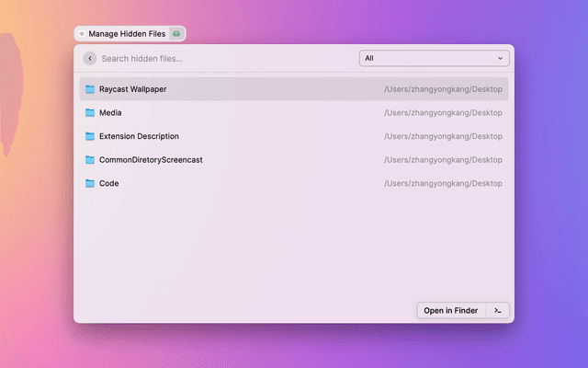Click inside the Search hidden files field
This screenshot has height=368, width=588.
220,58
